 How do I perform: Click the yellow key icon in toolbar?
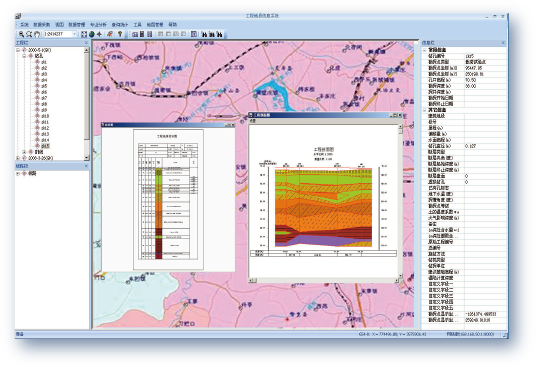coord(120,34)
